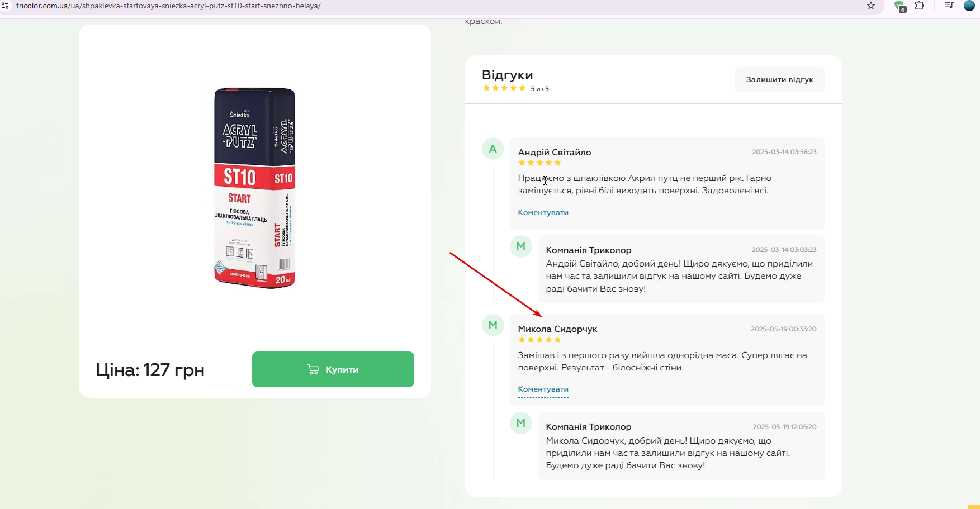Click the M avatar beside the second Компанія Триколор reply
The height and width of the screenshot is (509, 980).
pyautogui.click(x=521, y=423)
